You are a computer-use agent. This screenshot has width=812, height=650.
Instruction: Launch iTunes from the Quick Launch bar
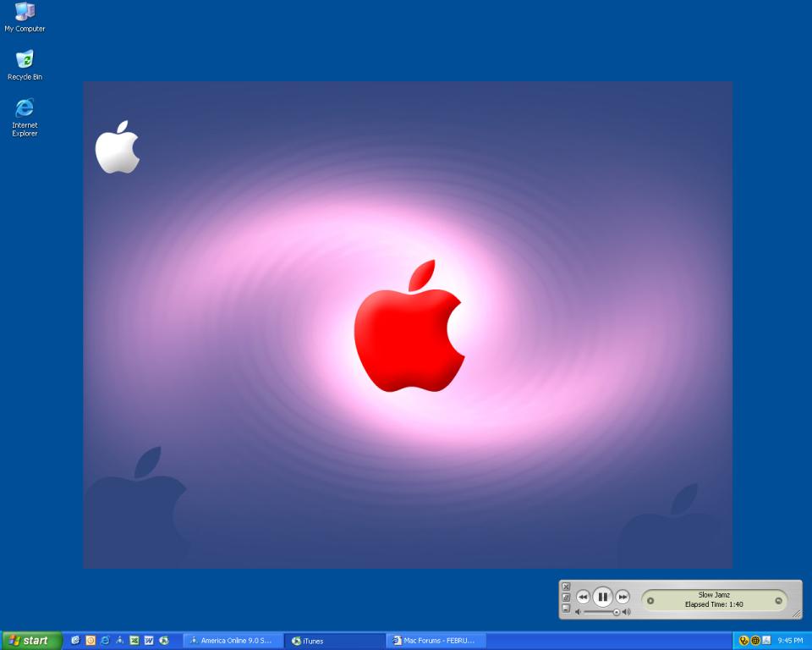click(x=163, y=641)
